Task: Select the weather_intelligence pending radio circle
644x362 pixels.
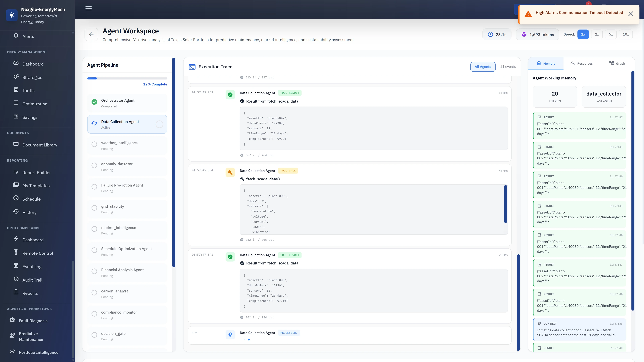Action: pos(94,144)
